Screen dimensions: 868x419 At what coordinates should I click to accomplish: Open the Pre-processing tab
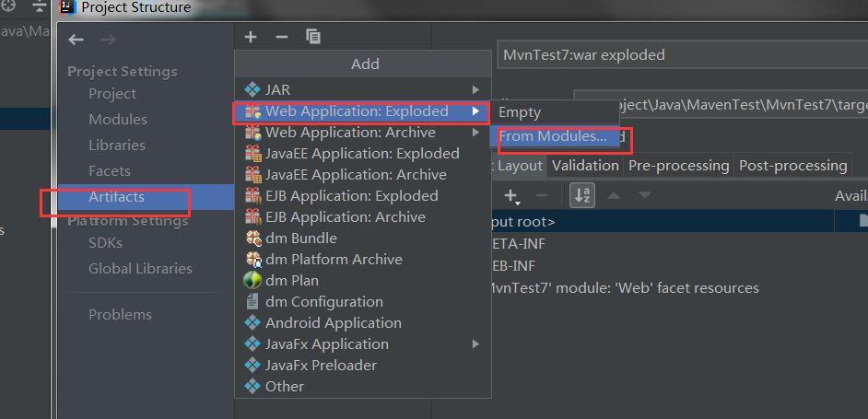(x=678, y=166)
